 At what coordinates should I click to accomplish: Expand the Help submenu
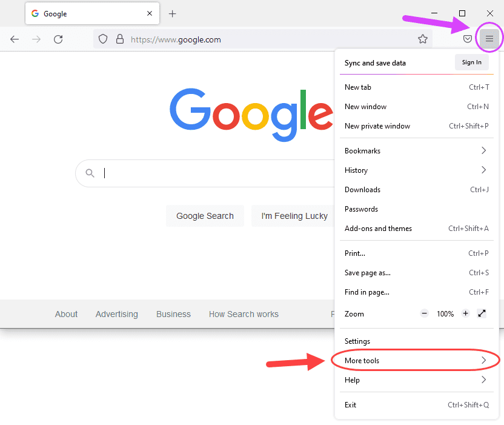[416, 380]
